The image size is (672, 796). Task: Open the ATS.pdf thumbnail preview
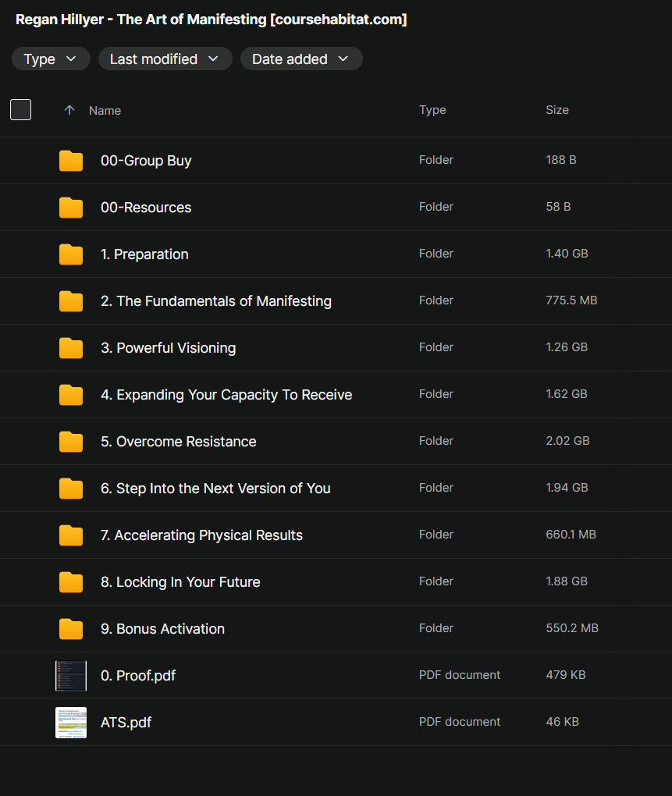(x=71, y=723)
